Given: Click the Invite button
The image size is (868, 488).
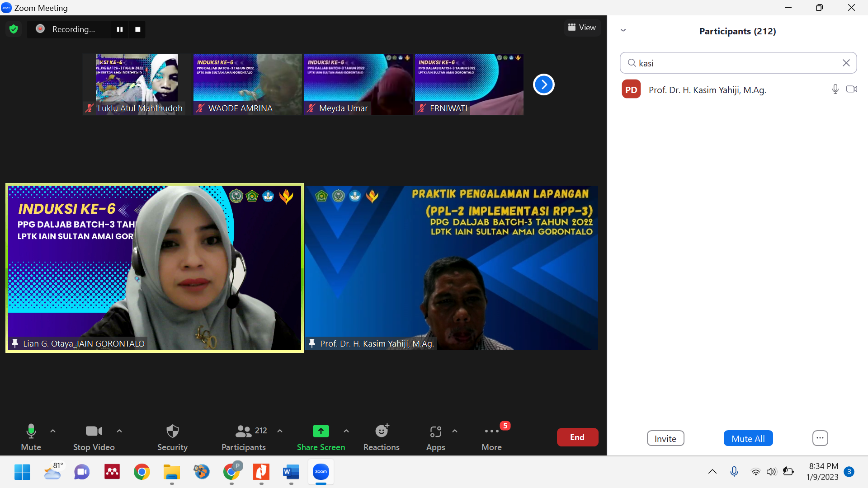Looking at the screenshot, I should 665,438.
